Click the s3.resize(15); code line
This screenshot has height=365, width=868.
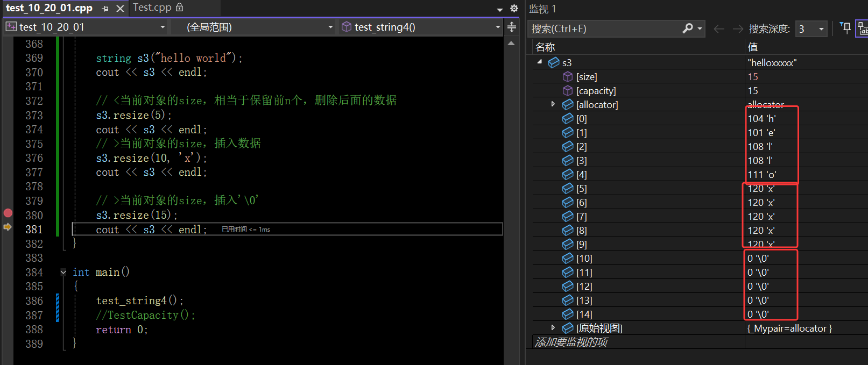(137, 215)
